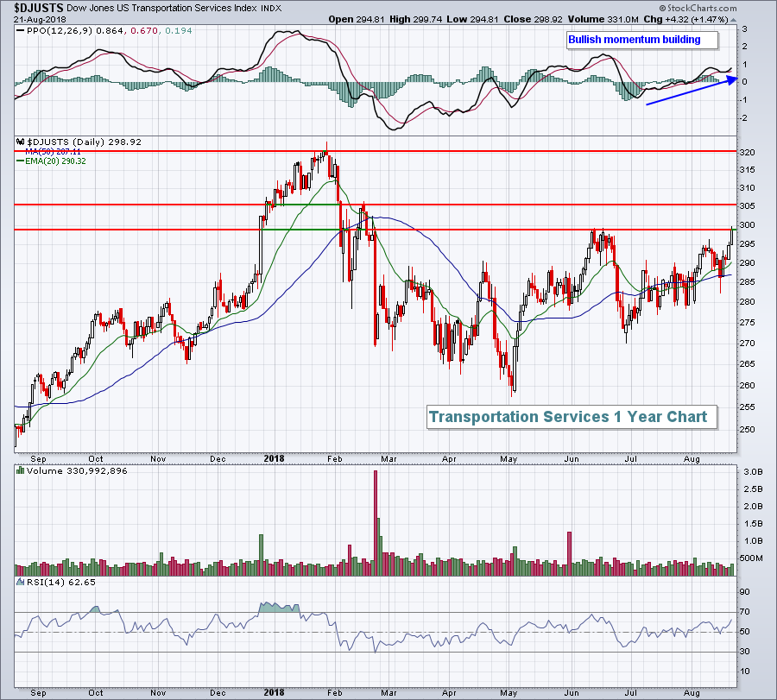Click the Dow Jones US Transportation Services Index title
This screenshot has width=777, height=700.
coord(162,8)
